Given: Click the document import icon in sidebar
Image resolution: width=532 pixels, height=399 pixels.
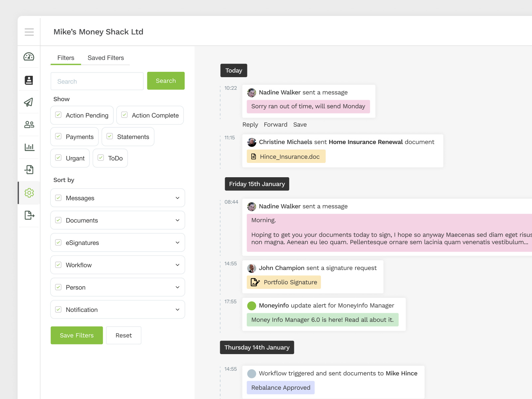Looking at the screenshot, I should (x=29, y=169).
